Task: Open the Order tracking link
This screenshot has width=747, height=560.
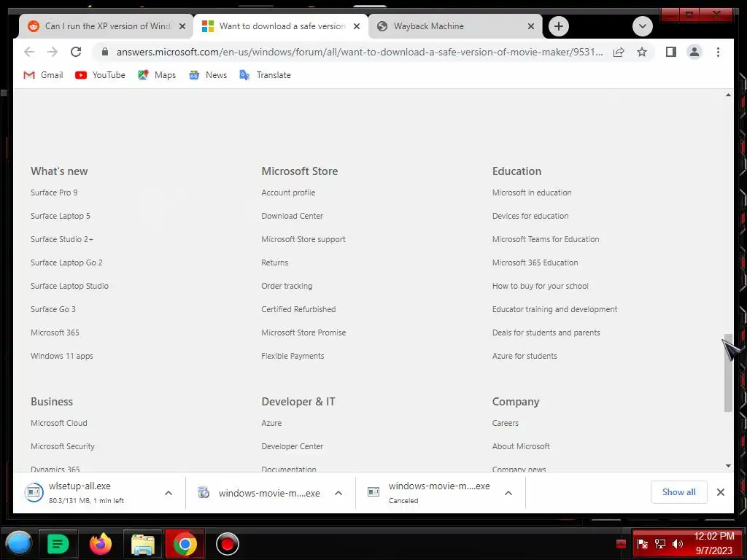Action: point(287,286)
